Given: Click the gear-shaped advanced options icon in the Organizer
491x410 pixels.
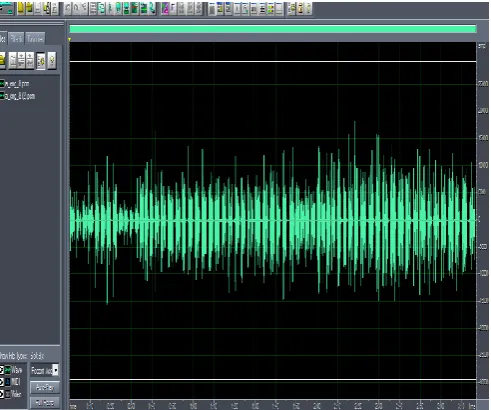Looking at the screenshot, I should [41, 61].
